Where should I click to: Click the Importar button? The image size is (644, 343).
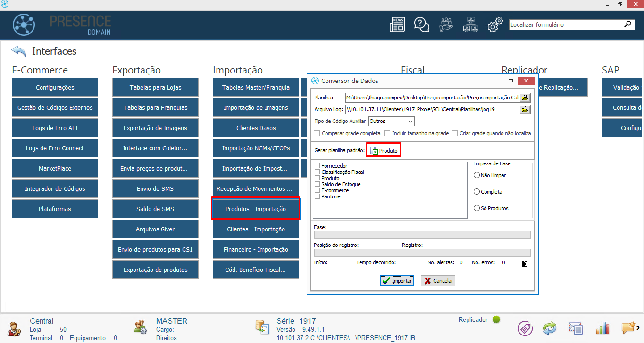[x=397, y=281]
